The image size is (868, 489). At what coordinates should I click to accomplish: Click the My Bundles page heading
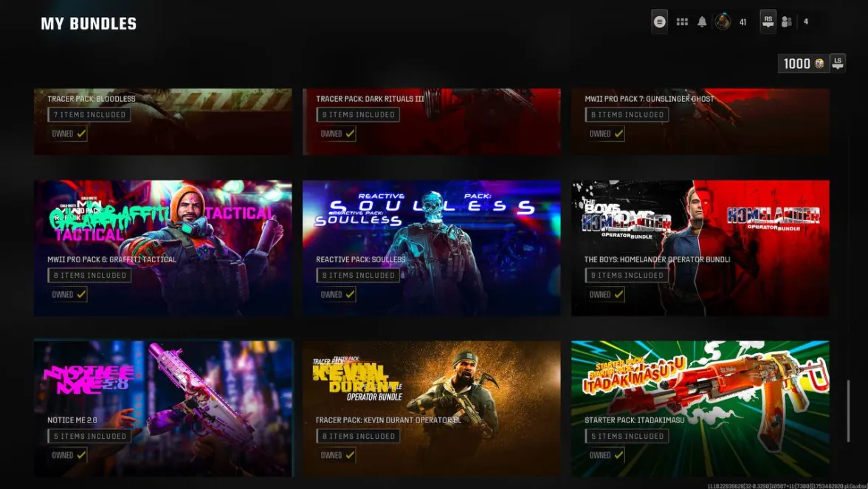coord(89,23)
